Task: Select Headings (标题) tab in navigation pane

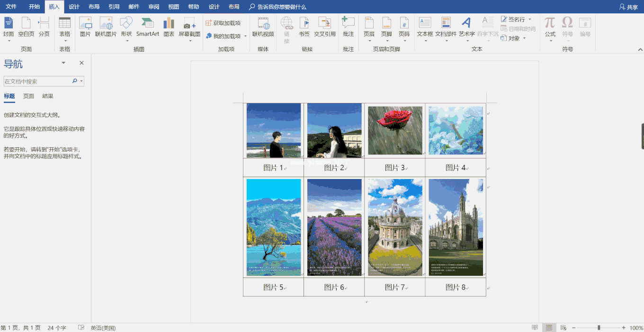Action: (x=9, y=96)
